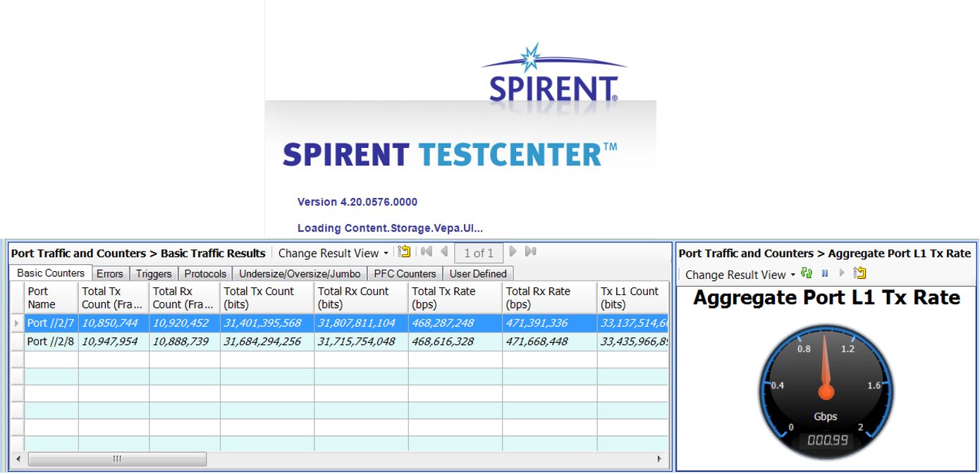Viewport: 980px width, 474px height.
Task: Click the gauge digital readout 000.99
Action: pos(828,441)
